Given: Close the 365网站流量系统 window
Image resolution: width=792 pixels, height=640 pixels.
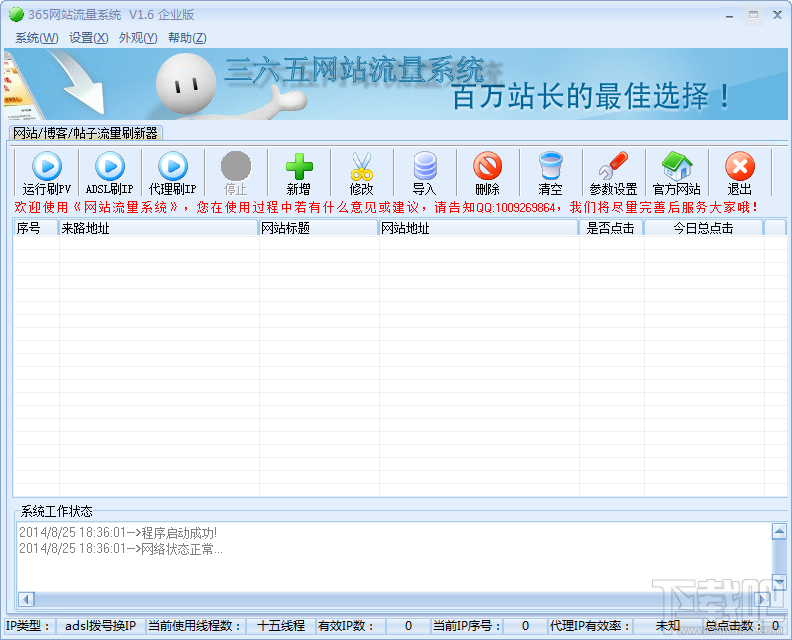Looking at the screenshot, I should (x=777, y=15).
